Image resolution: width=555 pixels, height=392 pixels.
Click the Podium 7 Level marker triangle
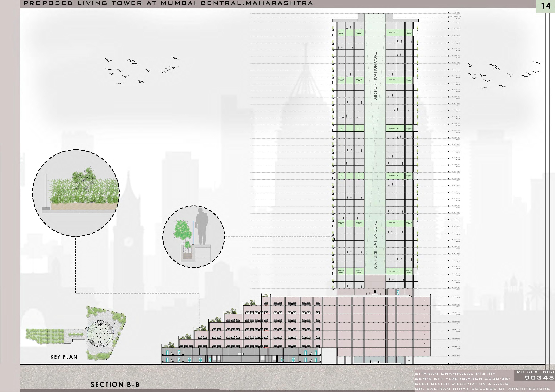(448, 305)
